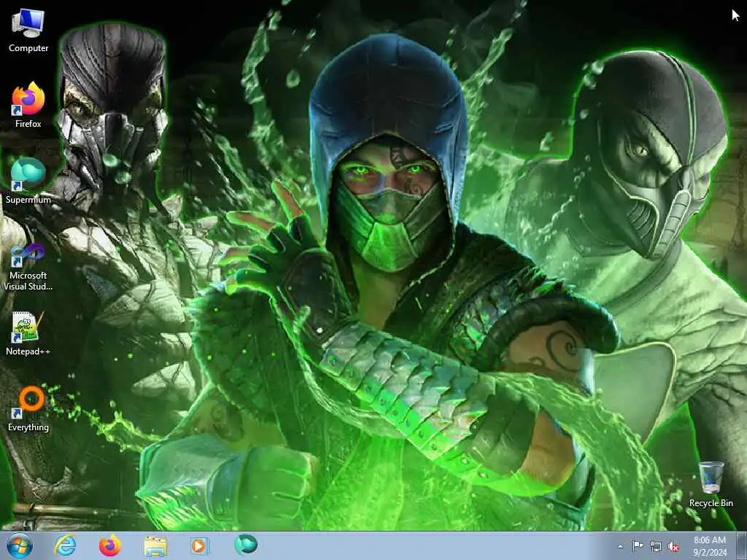Screen dimensions: 747x560
Task: Open the muted volume tray icon
Action: tap(673, 547)
